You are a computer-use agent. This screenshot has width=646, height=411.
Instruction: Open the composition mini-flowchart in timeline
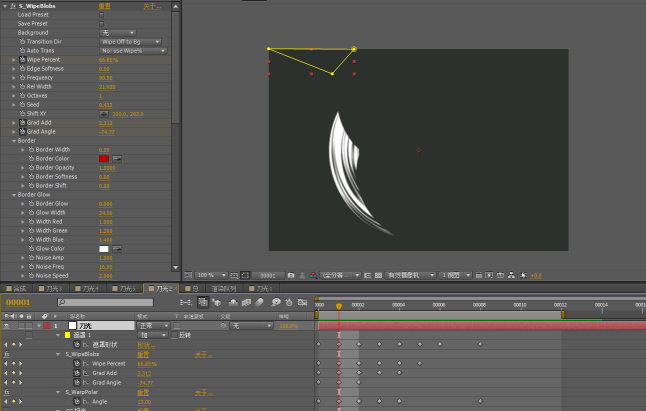[x=186, y=303]
